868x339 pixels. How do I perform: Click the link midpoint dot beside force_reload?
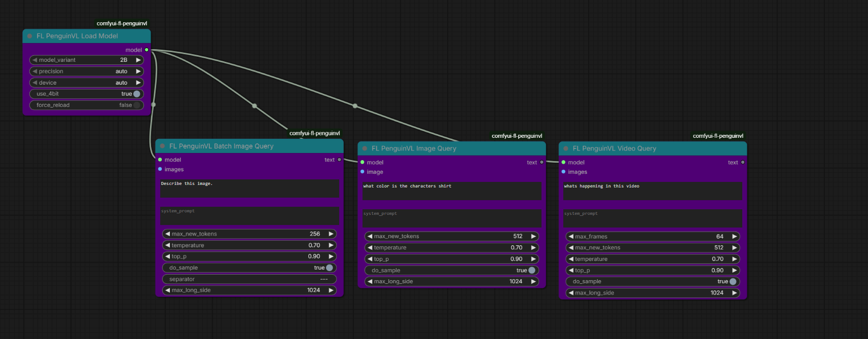(153, 105)
